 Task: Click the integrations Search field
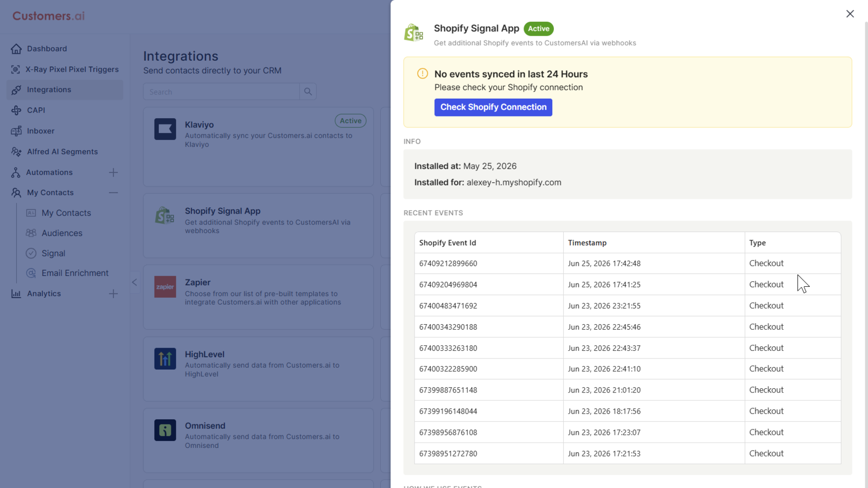[221, 92]
